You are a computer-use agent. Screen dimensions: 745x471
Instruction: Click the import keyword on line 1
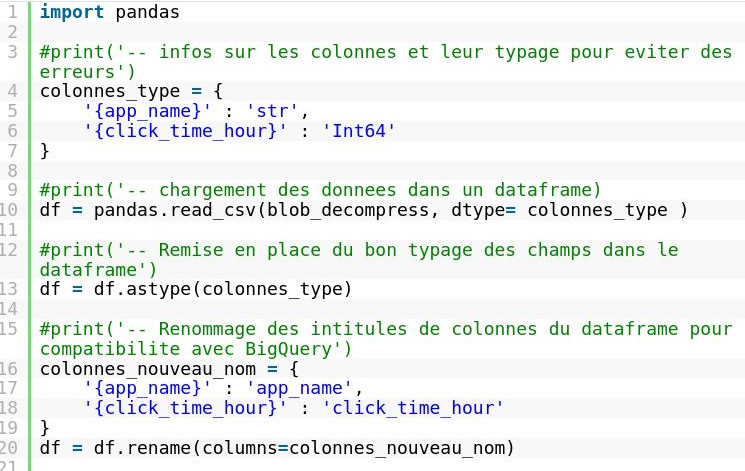(x=72, y=14)
